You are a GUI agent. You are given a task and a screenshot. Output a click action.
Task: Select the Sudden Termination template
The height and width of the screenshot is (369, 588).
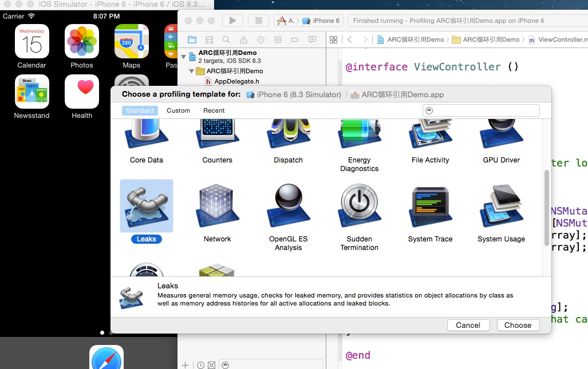pos(359,216)
